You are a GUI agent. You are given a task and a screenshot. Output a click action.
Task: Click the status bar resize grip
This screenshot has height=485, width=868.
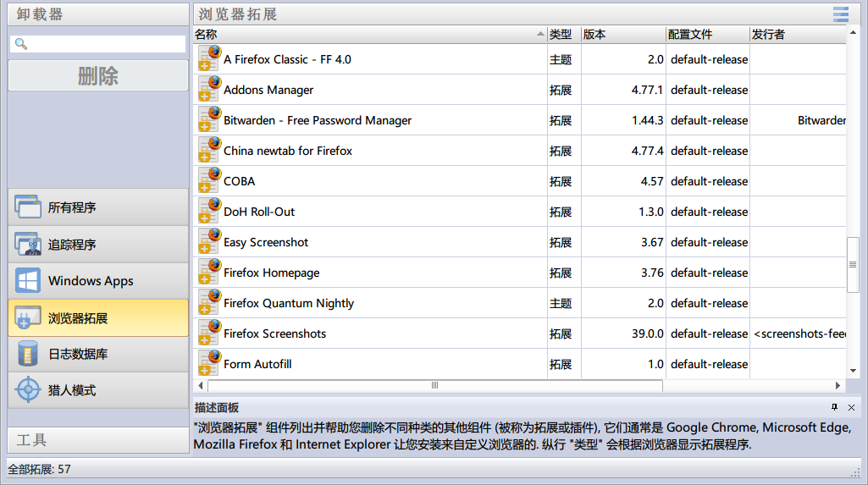(x=855, y=471)
